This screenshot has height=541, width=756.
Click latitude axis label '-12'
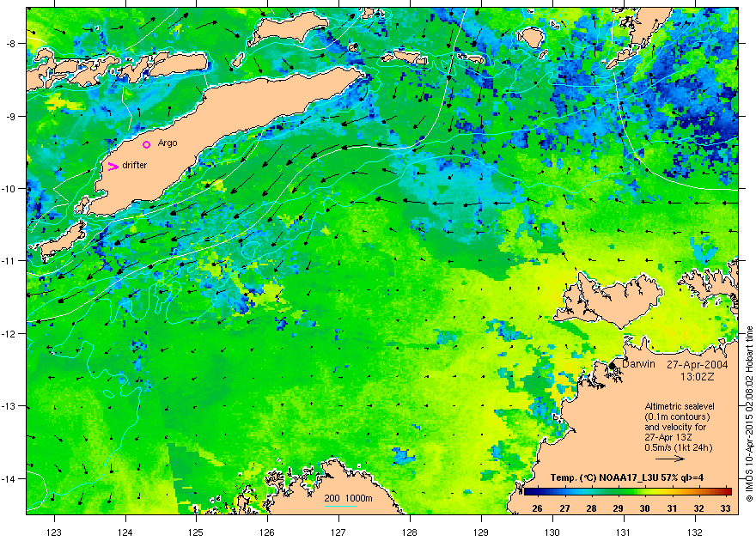pos(9,334)
